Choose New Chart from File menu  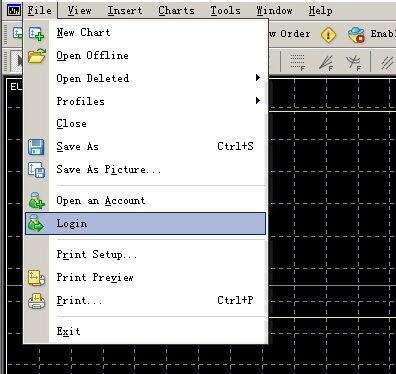tap(146, 33)
